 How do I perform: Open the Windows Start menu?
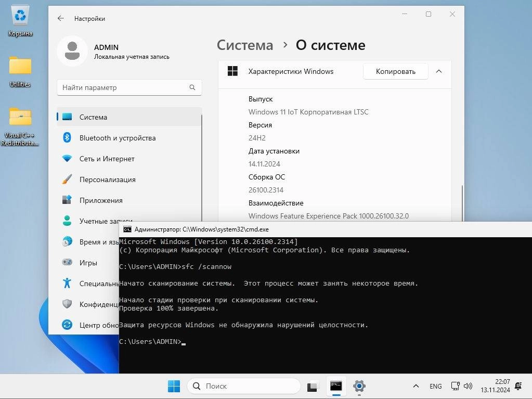[x=174, y=386]
